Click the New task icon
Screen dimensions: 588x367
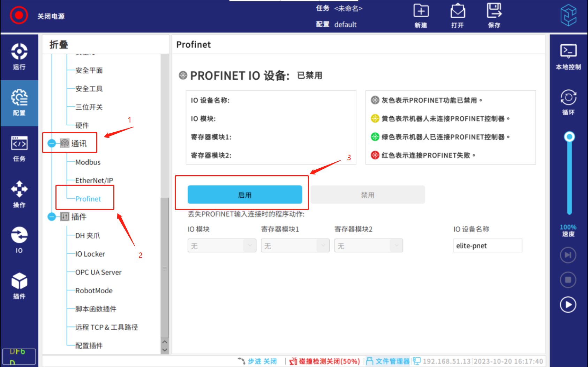[x=421, y=12]
